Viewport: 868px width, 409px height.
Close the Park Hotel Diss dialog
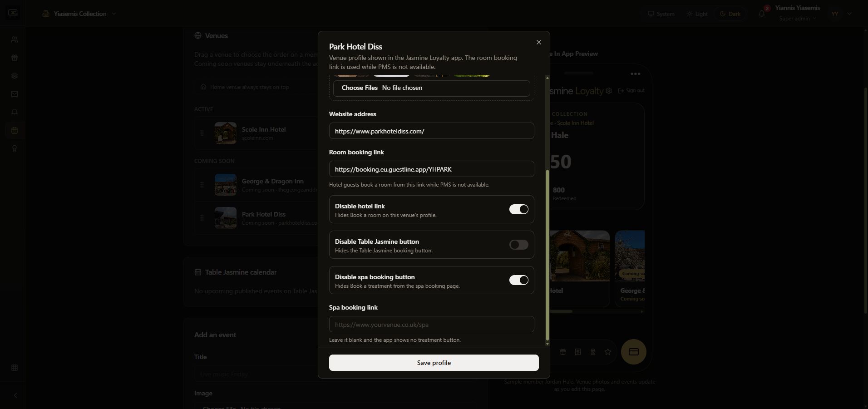(539, 42)
